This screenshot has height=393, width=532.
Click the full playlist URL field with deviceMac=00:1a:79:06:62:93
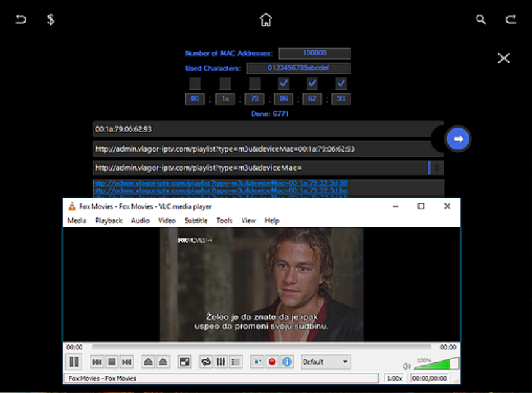point(268,149)
